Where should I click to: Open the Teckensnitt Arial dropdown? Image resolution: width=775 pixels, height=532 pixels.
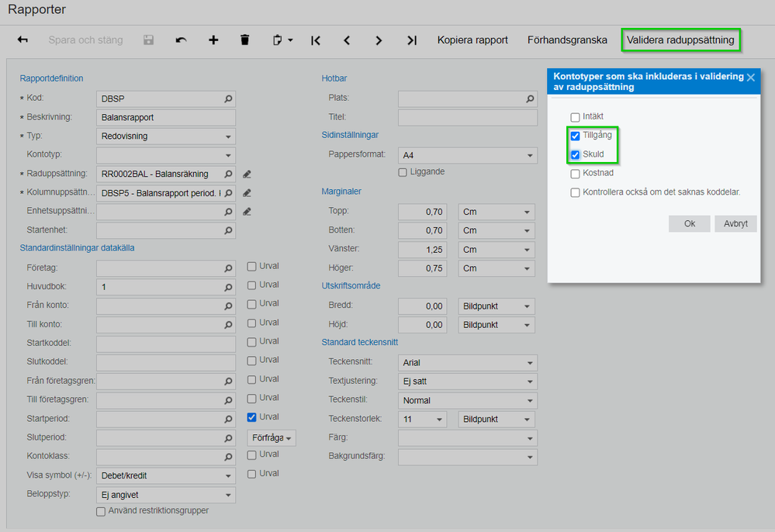(x=529, y=363)
